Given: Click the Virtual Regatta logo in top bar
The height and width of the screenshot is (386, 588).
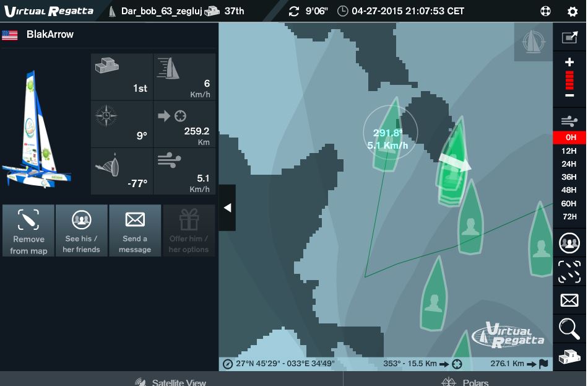Looking at the screenshot, I should click(x=49, y=11).
